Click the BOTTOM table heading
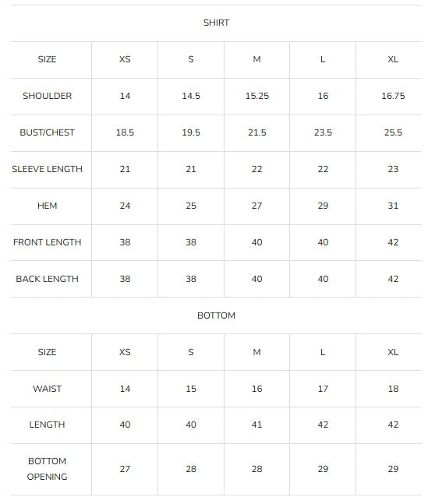 [216, 315]
